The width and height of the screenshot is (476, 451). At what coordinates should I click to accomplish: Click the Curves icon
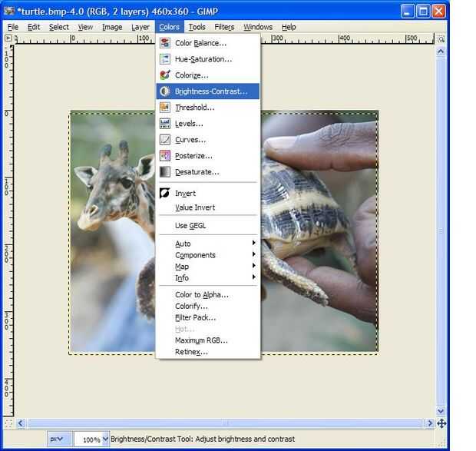165,139
